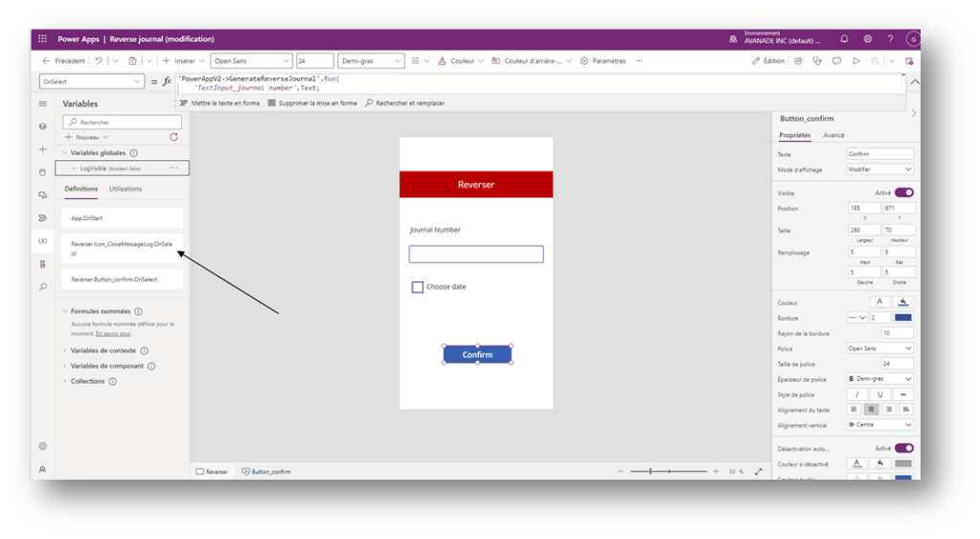
Task: Open the Tree view layers icon in sidebar
Action: [x=42, y=126]
